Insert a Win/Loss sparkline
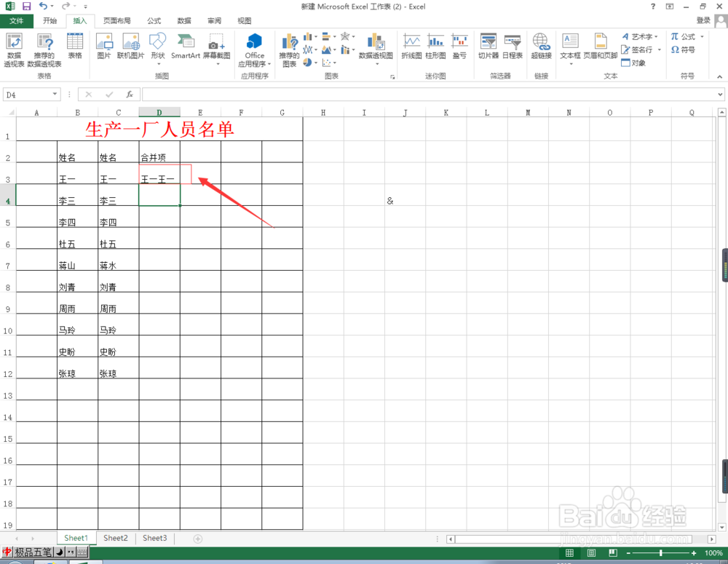This screenshot has width=728, height=564. (x=459, y=46)
